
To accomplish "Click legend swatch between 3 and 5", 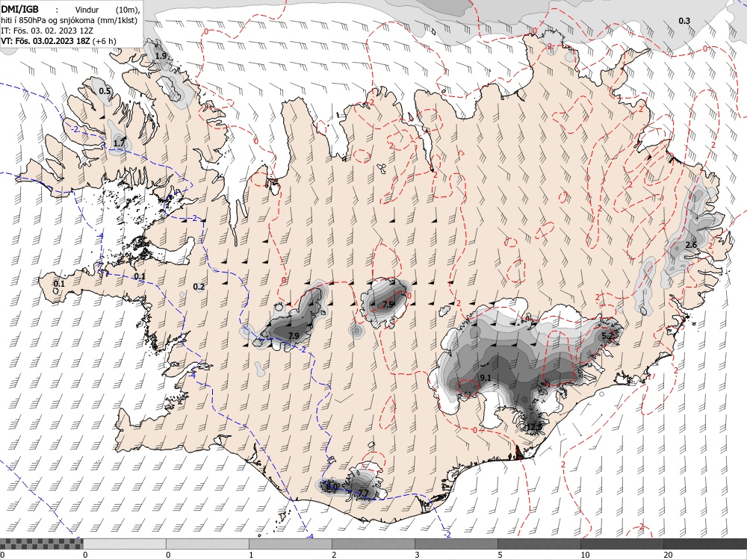I will coord(456,544).
